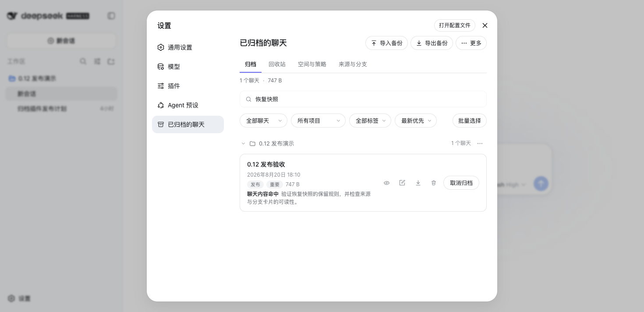Focus the search field containing 恢复快照
The width and height of the screenshot is (644, 312).
coord(363,99)
